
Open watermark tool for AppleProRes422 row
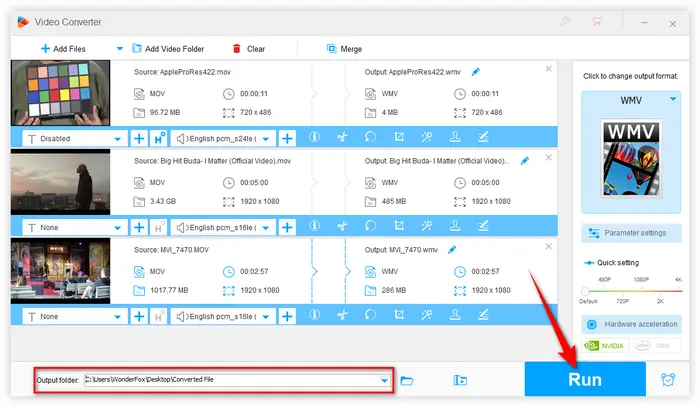(x=455, y=137)
